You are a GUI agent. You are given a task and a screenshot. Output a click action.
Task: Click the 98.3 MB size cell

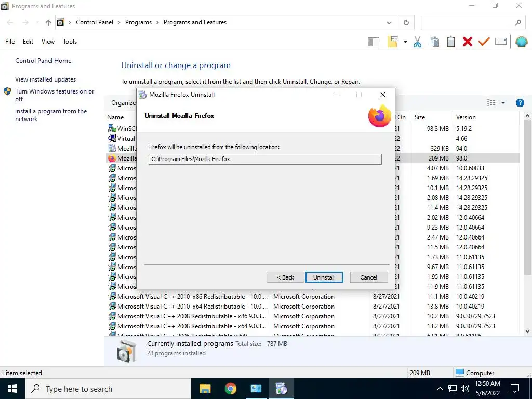point(437,129)
